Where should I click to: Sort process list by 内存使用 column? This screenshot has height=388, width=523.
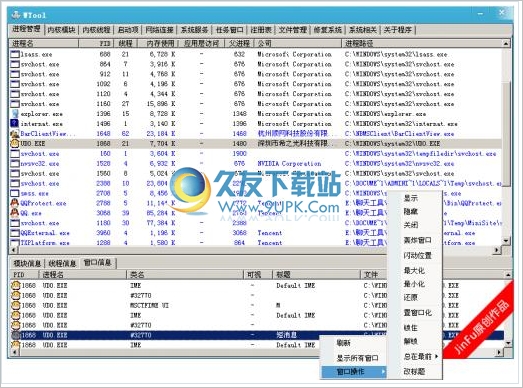coord(157,43)
